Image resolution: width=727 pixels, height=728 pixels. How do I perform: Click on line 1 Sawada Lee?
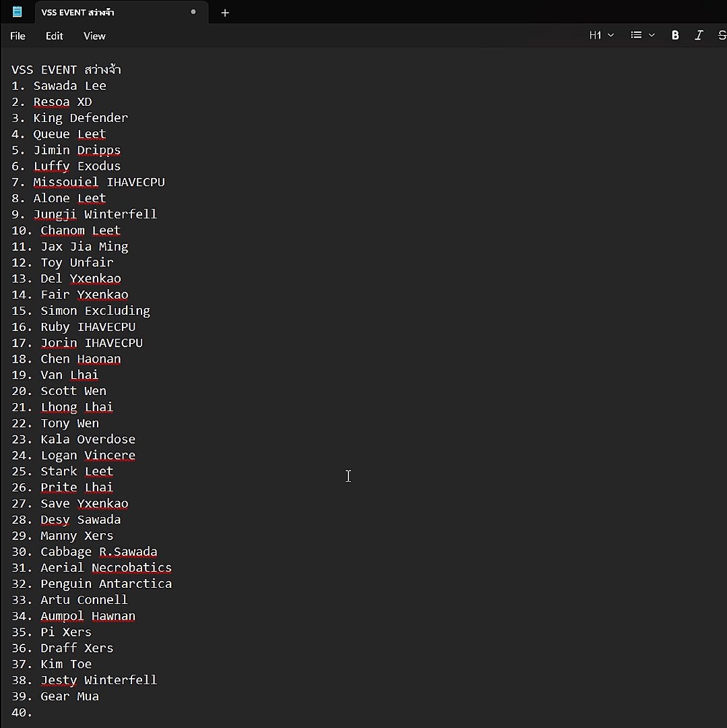[x=59, y=86]
